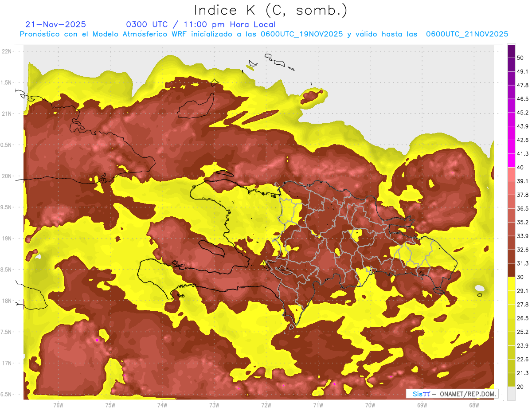Click the time text "0300 UTC / 11:00 pm Hora Local"
532x411 pixels.
coord(201,24)
